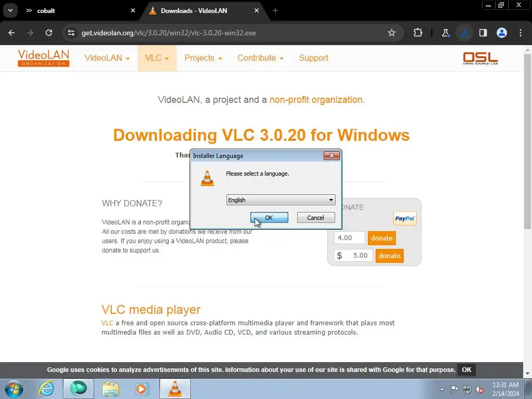The width and height of the screenshot is (532, 399).
Task: Bookmark this page with the star
Action: 392,33
